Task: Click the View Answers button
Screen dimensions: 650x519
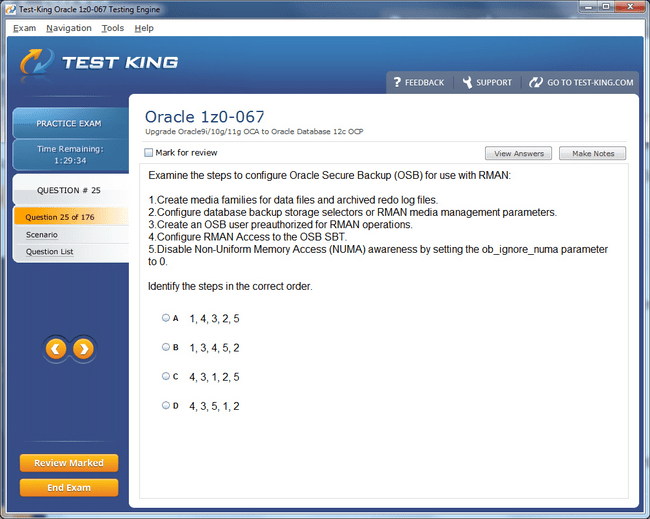Action: pyautogui.click(x=519, y=153)
